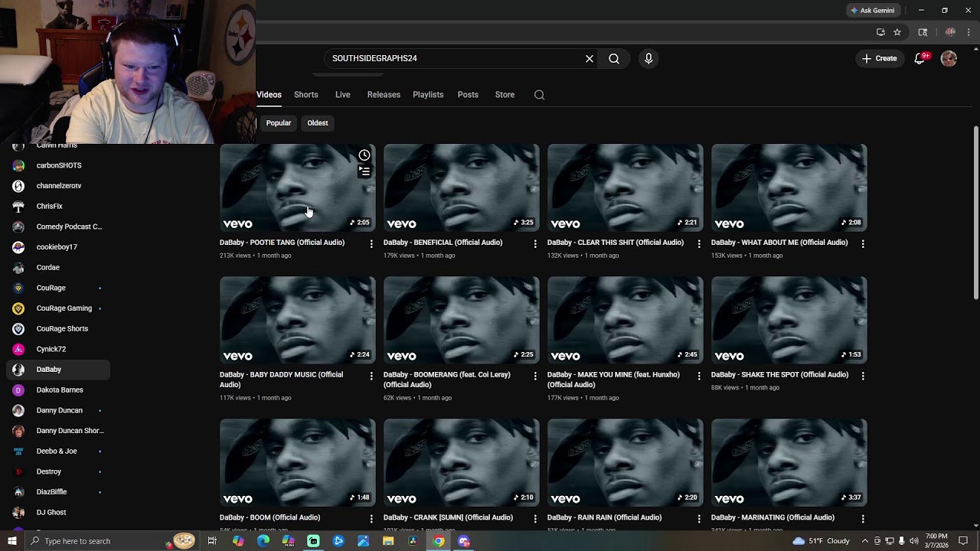Open the Shorts tab
This screenshot has height=551, width=980.
(x=306, y=95)
